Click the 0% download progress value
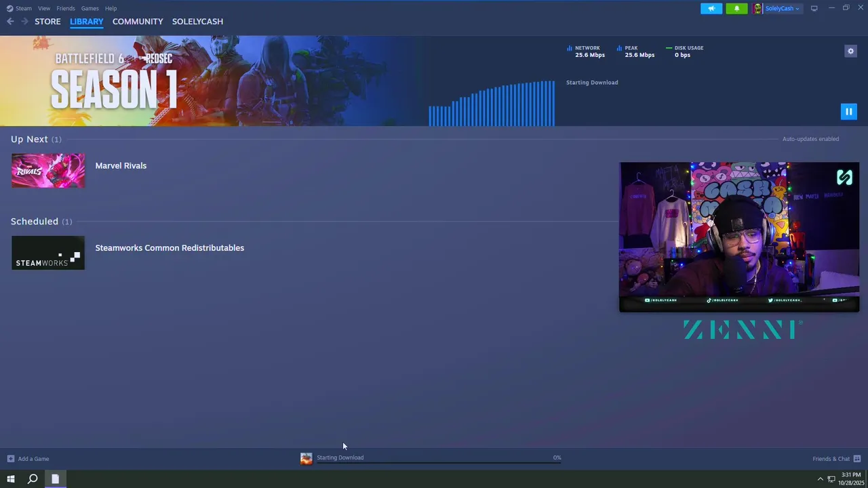Image resolution: width=868 pixels, height=488 pixels. click(557, 457)
